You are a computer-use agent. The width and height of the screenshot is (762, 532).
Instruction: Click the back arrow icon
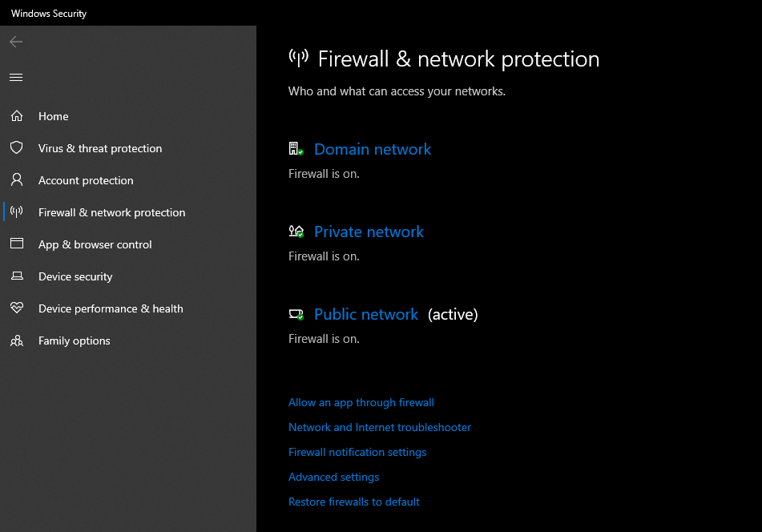click(x=16, y=42)
